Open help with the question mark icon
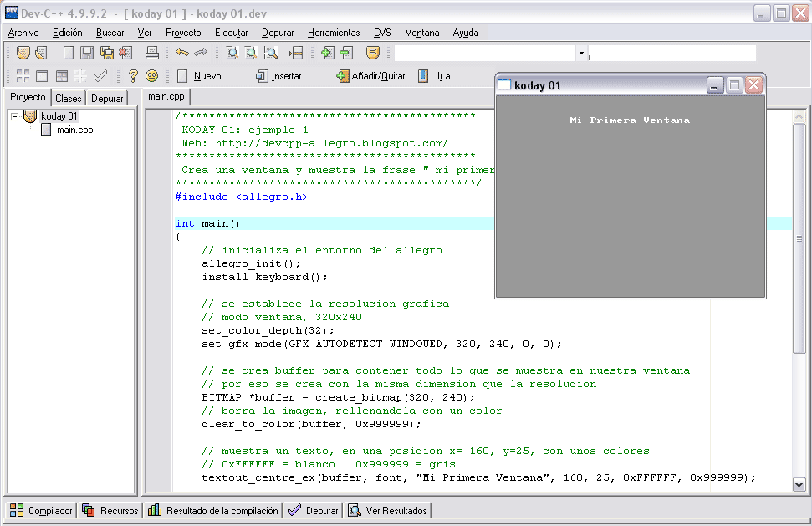The image size is (812, 526). point(133,76)
